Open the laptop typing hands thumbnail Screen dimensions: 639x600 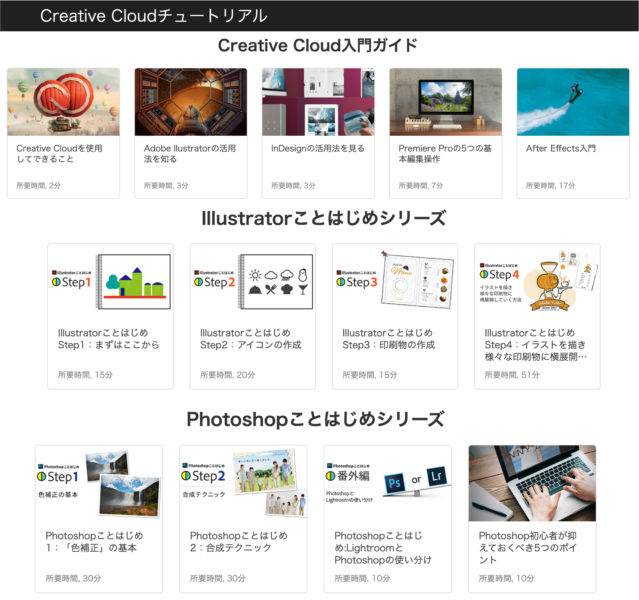tap(532, 483)
